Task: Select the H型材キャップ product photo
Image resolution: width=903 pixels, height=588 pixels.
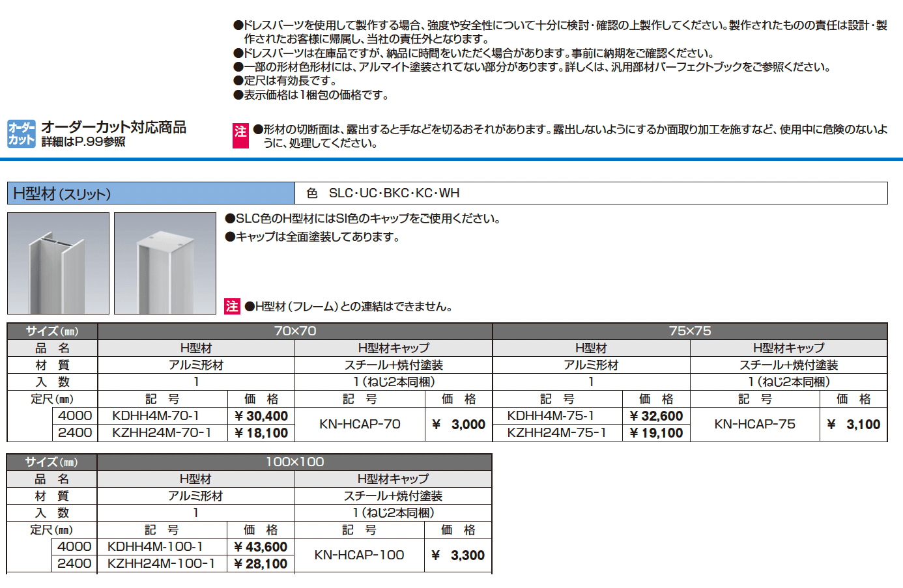Action: 165,262
